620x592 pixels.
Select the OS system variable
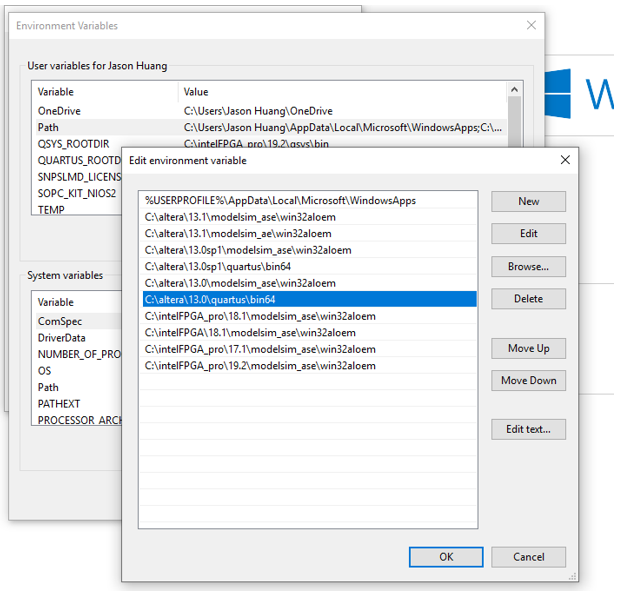coord(79,371)
